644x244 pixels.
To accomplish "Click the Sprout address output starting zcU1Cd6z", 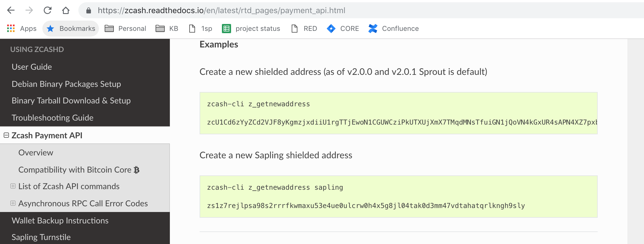I will tap(402, 122).
